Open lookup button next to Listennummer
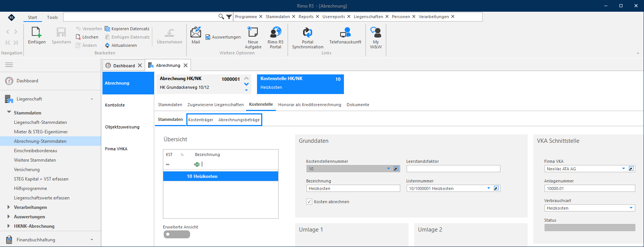This screenshot has height=247, width=644. click(x=496, y=188)
